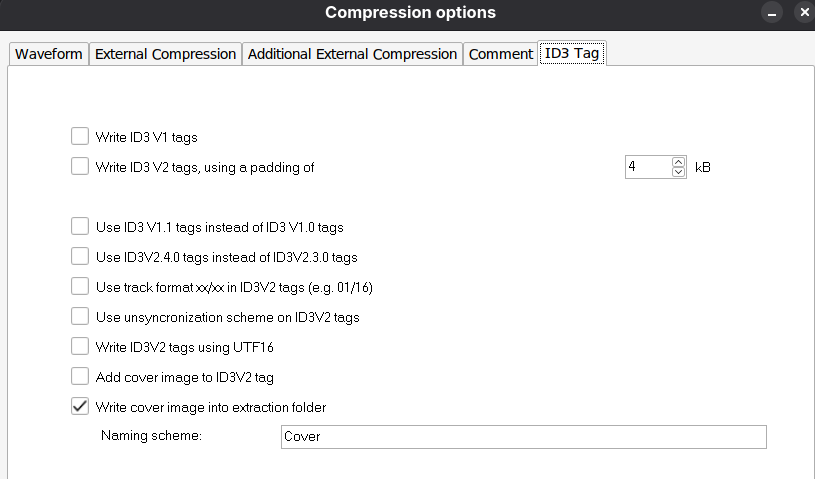Close the Compression options dialog
This screenshot has height=479, width=815.
pos(803,13)
